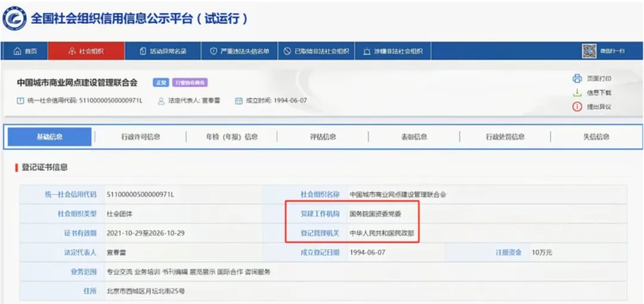Click organization heading 中国城市商业网点建设管理联合会
The height and width of the screenshot is (304, 644).
point(77,82)
